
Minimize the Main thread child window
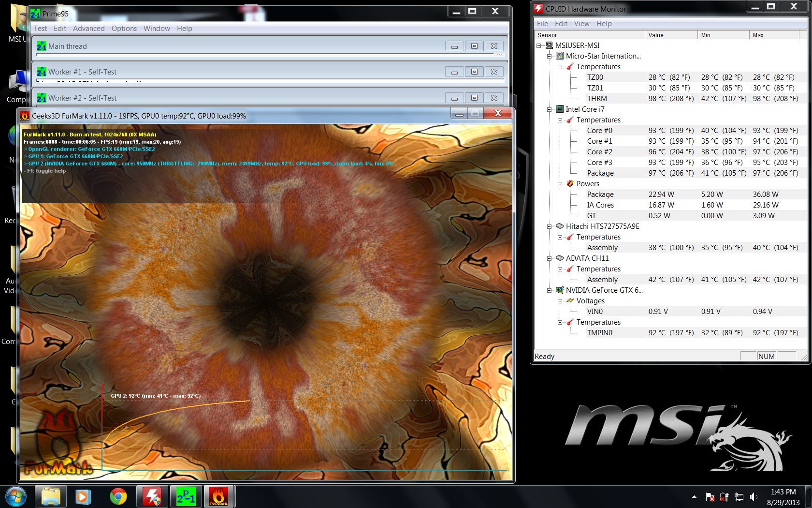click(454, 46)
